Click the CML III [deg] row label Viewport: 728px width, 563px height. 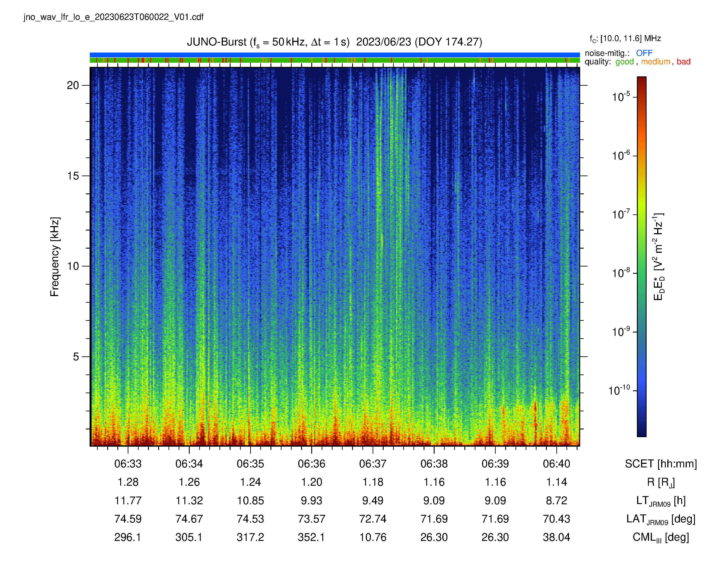(661, 537)
